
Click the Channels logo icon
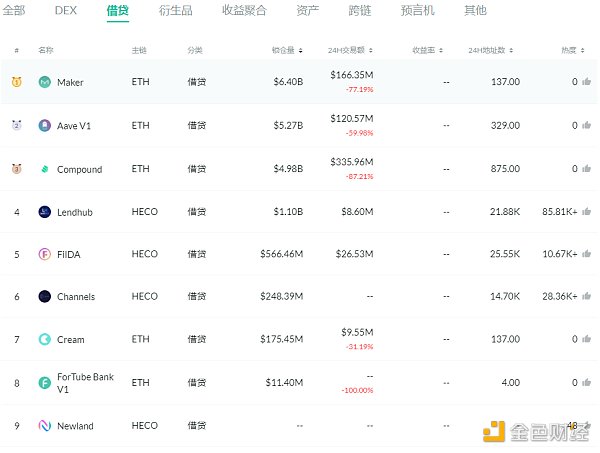pyautogui.click(x=45, y=297)
